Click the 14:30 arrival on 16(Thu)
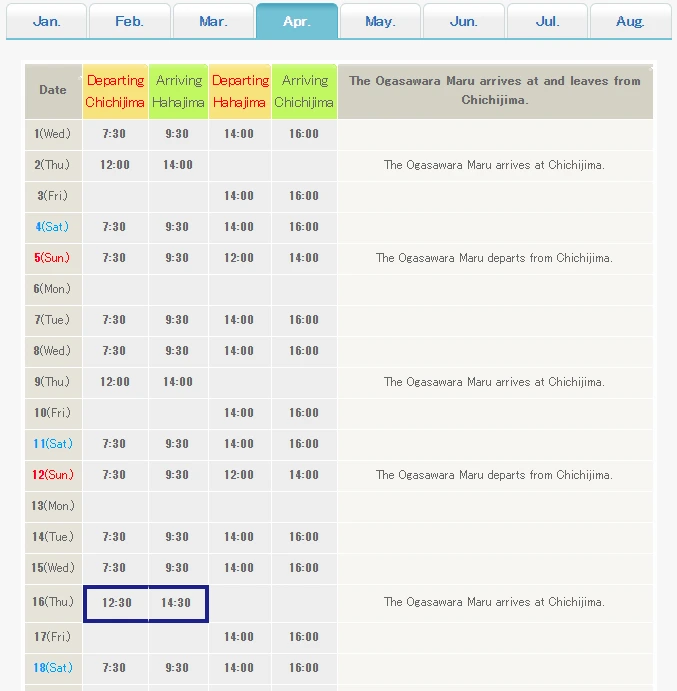677x691 pixels. [x=176, y=603]
